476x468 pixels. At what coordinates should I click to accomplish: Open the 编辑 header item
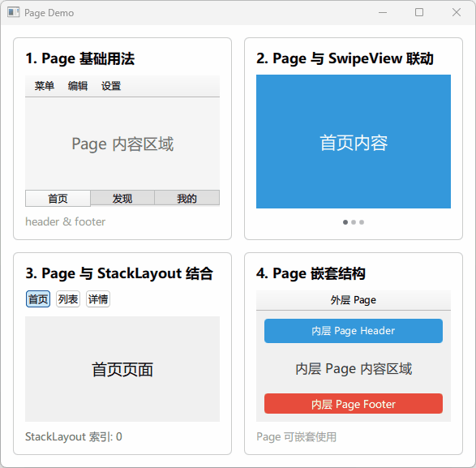(78, 86)
